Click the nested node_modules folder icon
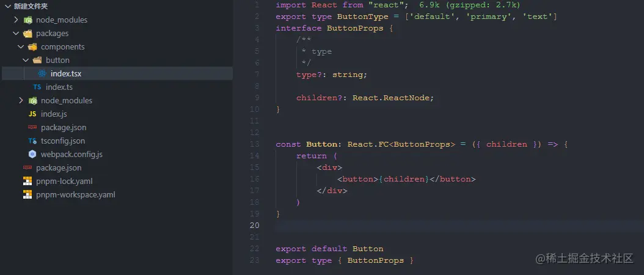The height and width of the screenshot is (275, 644). [33, 100]
